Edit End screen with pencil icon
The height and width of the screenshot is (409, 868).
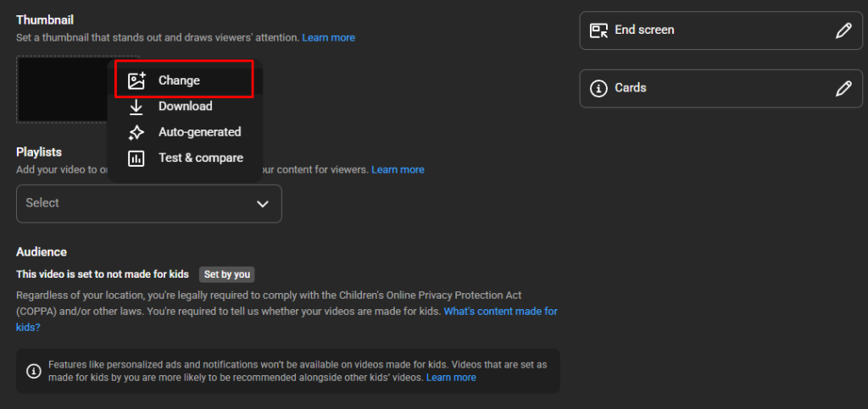tap(843, 30)
